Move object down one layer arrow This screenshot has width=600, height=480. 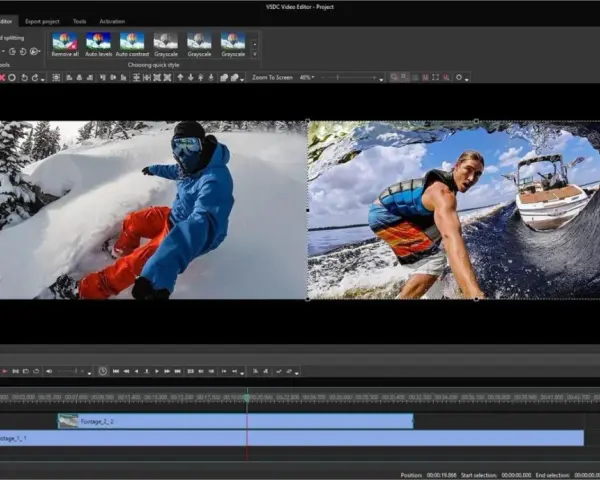(191, 78)
